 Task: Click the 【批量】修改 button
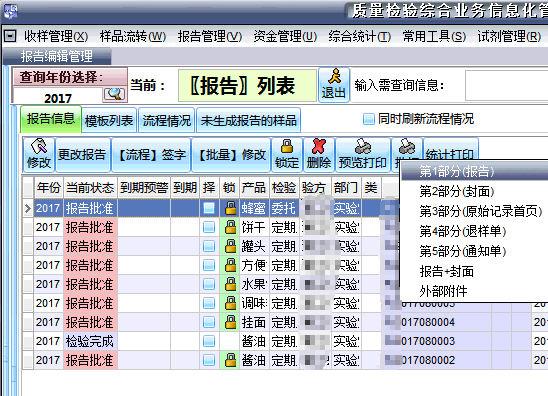coord(231,154)
